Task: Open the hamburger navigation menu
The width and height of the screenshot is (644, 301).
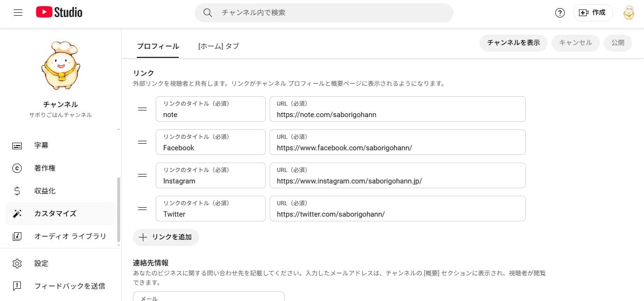Action: [18, 13]
